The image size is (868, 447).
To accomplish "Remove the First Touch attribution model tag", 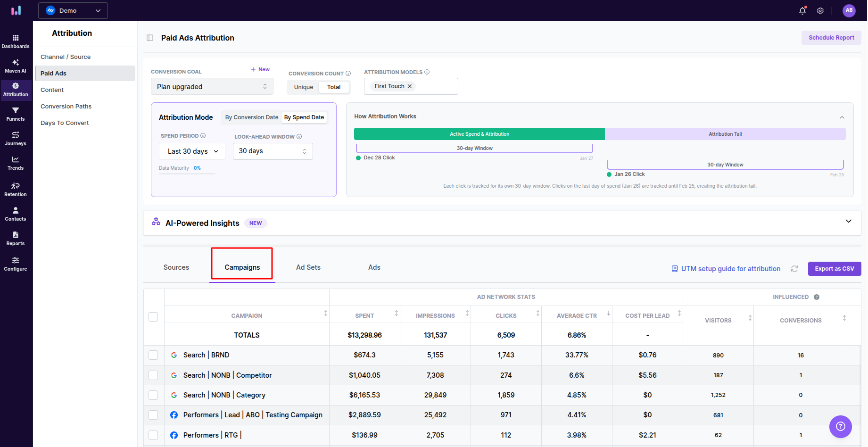I will 410,86.
